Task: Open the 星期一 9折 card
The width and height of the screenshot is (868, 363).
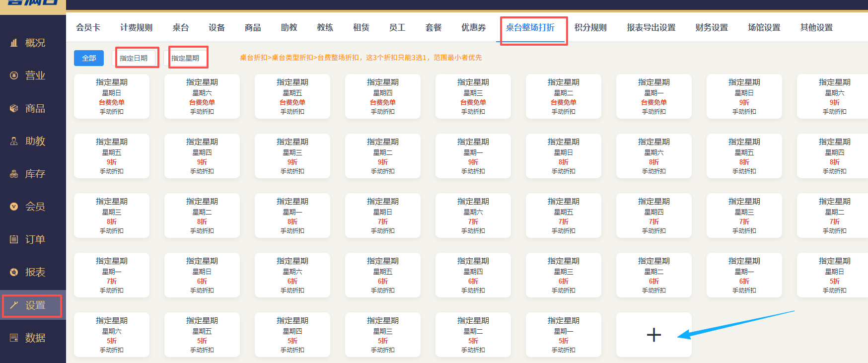Action: click(473, 156)
